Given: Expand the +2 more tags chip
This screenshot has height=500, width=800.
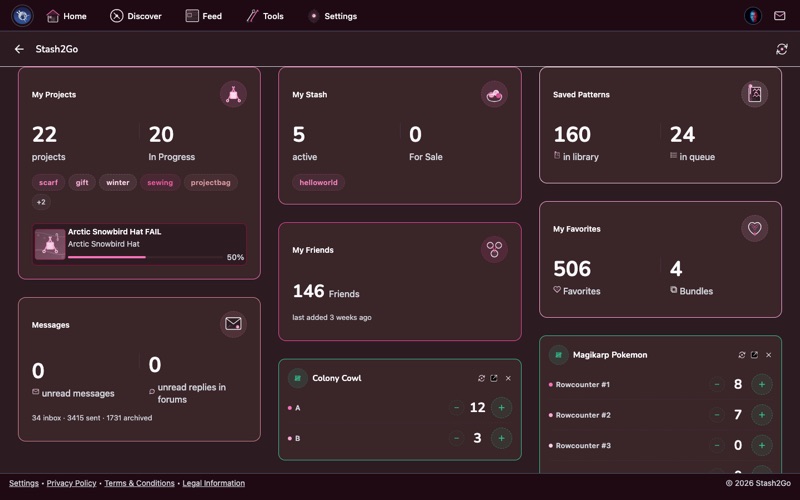Looking at the screenshot, I should tap(41, 202).
